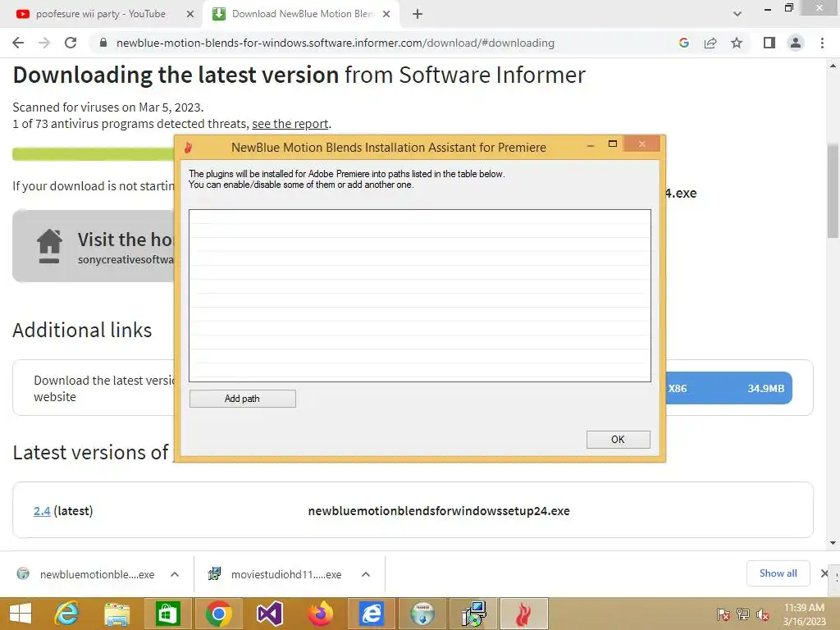Open Visual Studio from taskbar

pos(269,614)
